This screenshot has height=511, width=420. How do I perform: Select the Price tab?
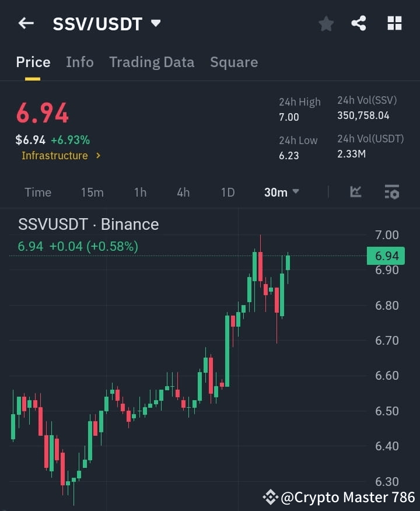33,62
